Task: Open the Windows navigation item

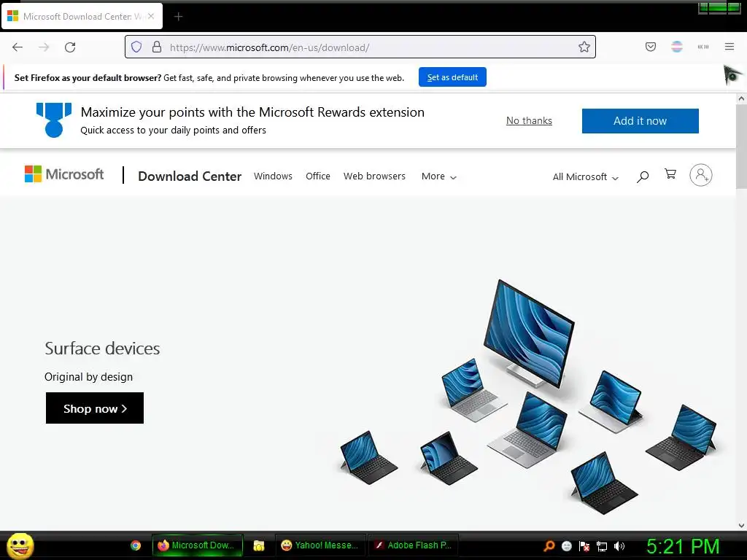Action: point(273,176)
